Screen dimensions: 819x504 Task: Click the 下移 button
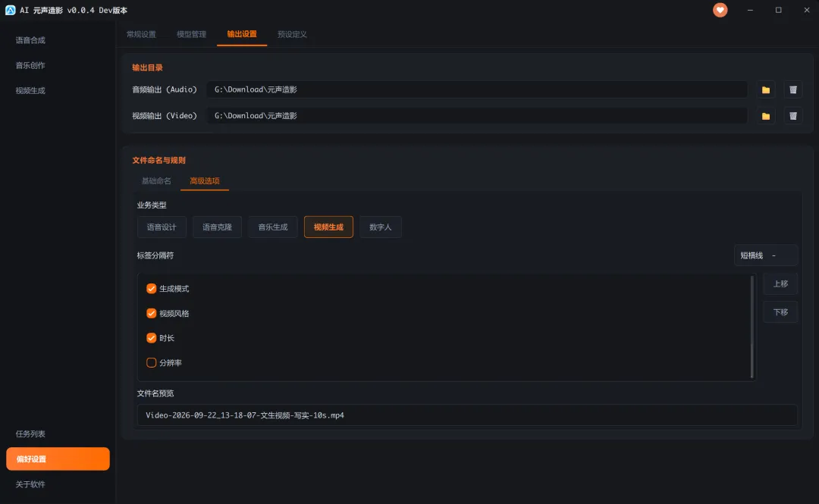coord(780,312)
